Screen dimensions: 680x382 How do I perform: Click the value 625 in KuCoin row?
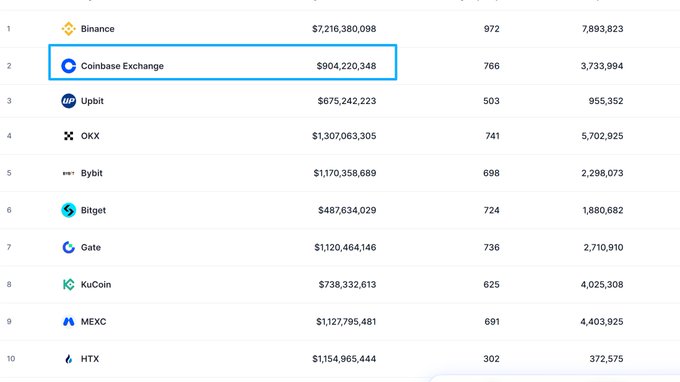point(491,284)
